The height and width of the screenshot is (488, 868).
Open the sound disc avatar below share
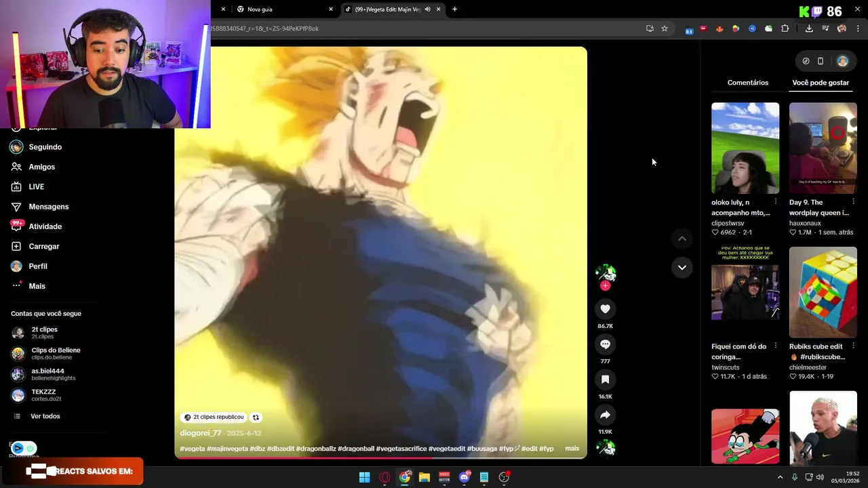click(x=605, y=448)
